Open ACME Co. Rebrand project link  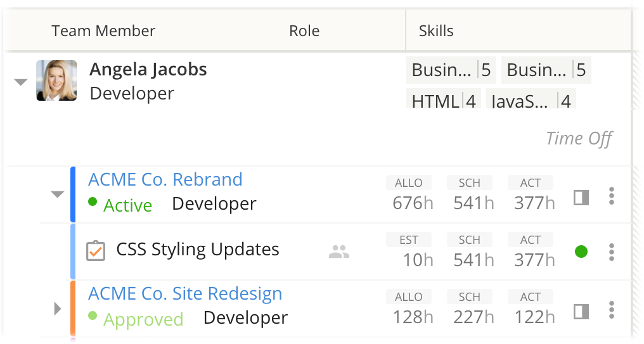point(165,179)
